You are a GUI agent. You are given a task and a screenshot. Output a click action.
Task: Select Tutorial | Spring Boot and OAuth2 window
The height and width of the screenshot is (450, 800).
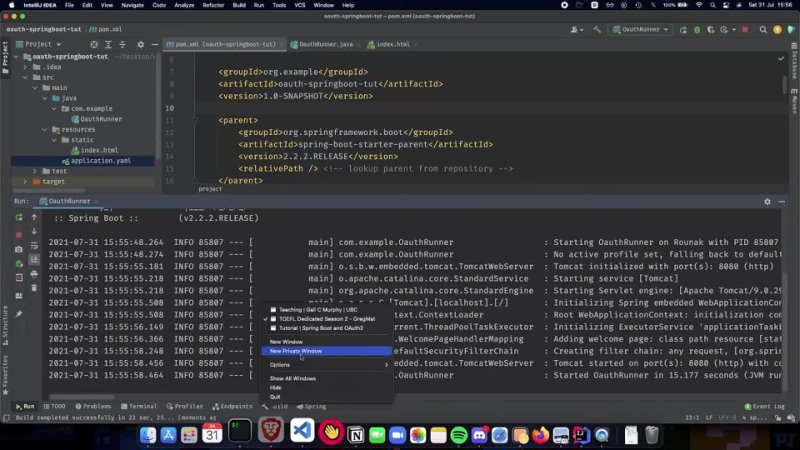click(x=327, y=328)
